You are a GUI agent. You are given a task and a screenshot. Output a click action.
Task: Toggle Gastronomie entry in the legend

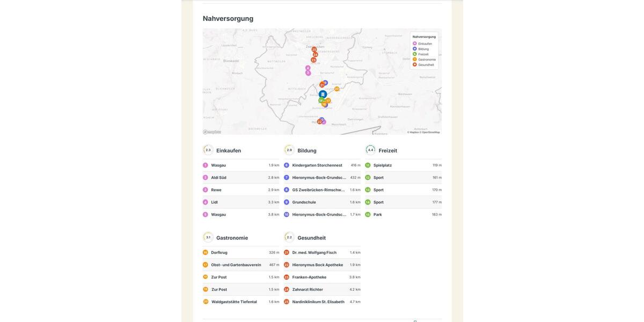[427, 60]
